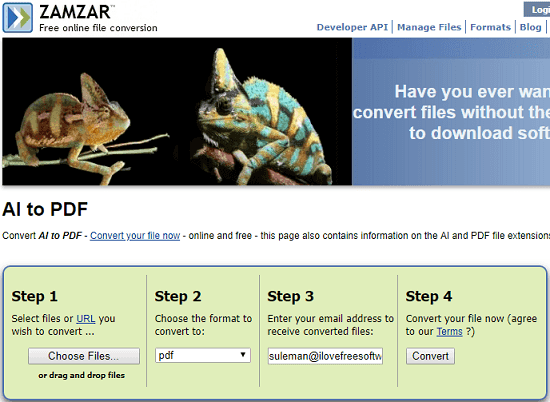Click the Convert button

(430, 356)
